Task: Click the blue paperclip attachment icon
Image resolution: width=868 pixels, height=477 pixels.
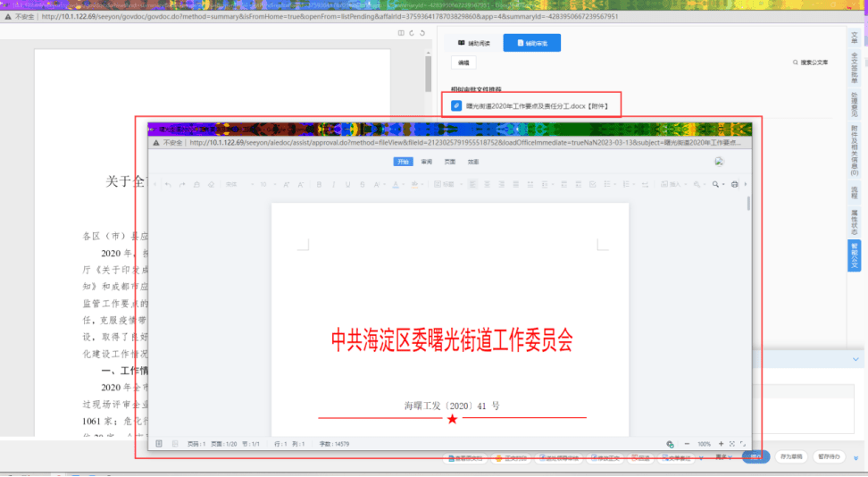Action: click(x=456, y=105)
